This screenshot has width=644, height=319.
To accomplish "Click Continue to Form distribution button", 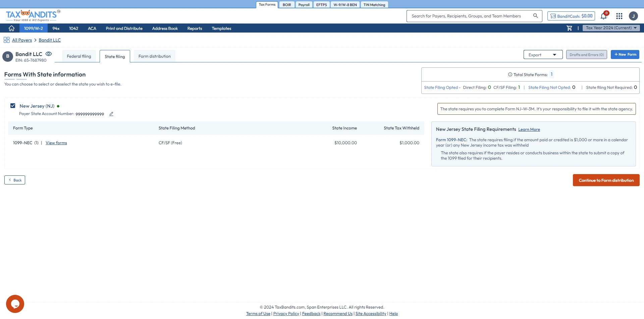I will click(606, 180).
